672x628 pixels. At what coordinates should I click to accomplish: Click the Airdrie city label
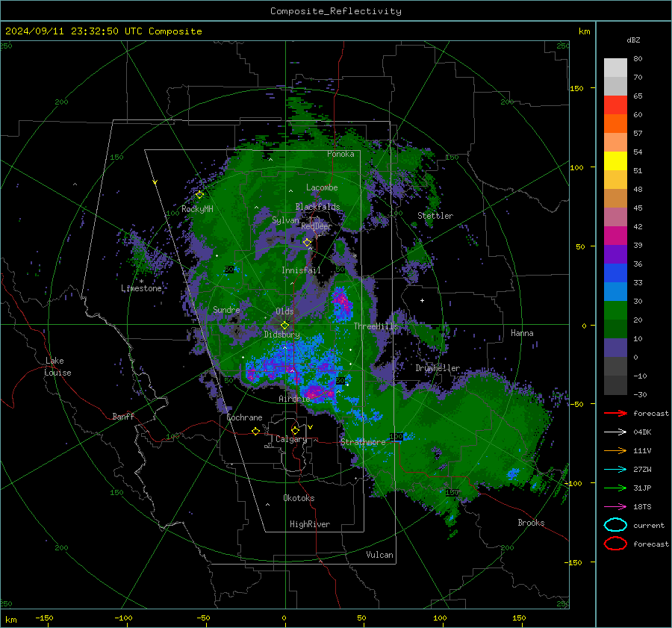pyautogui.click(x=294, y=399)
